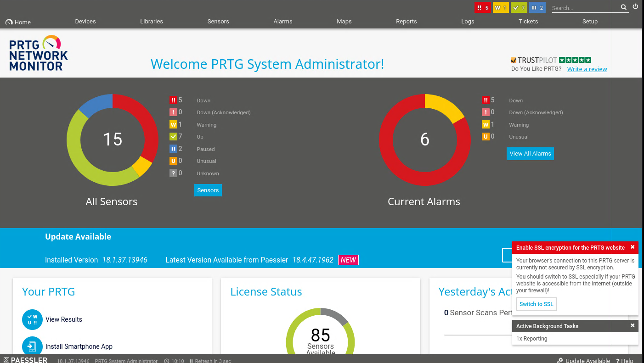Click into the Search input field

pos(585,8)
